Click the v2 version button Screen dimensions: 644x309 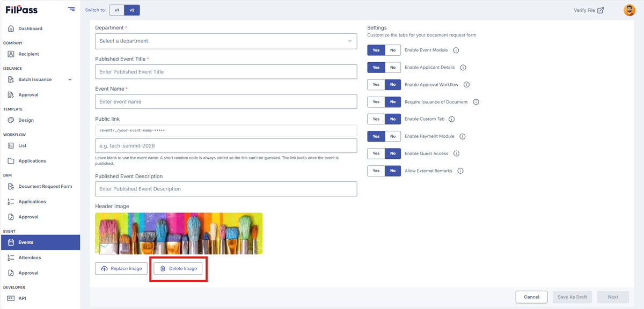131,10
